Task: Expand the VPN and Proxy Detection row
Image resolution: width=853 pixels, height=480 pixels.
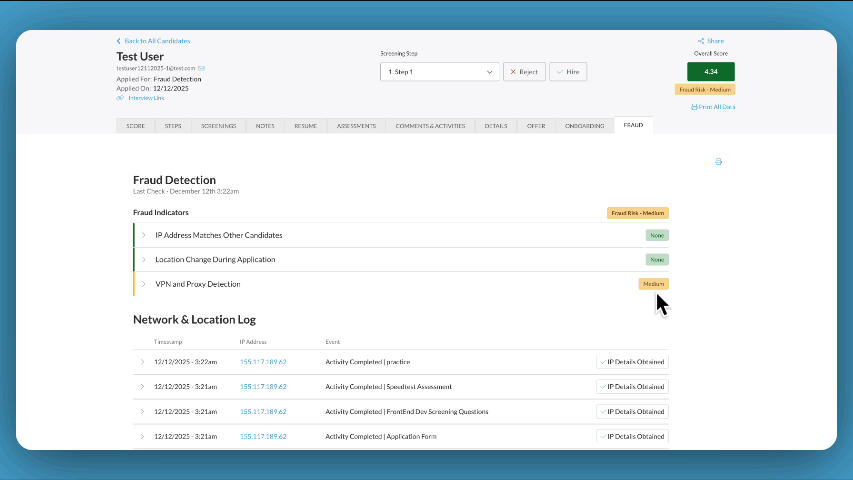Action: (x=144, y=284)
